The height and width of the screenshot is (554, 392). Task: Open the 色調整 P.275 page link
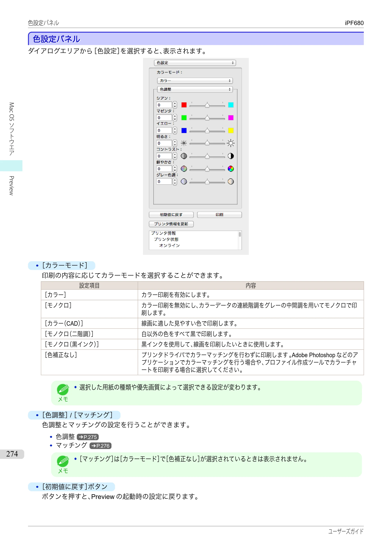click(x=88, y=437)
